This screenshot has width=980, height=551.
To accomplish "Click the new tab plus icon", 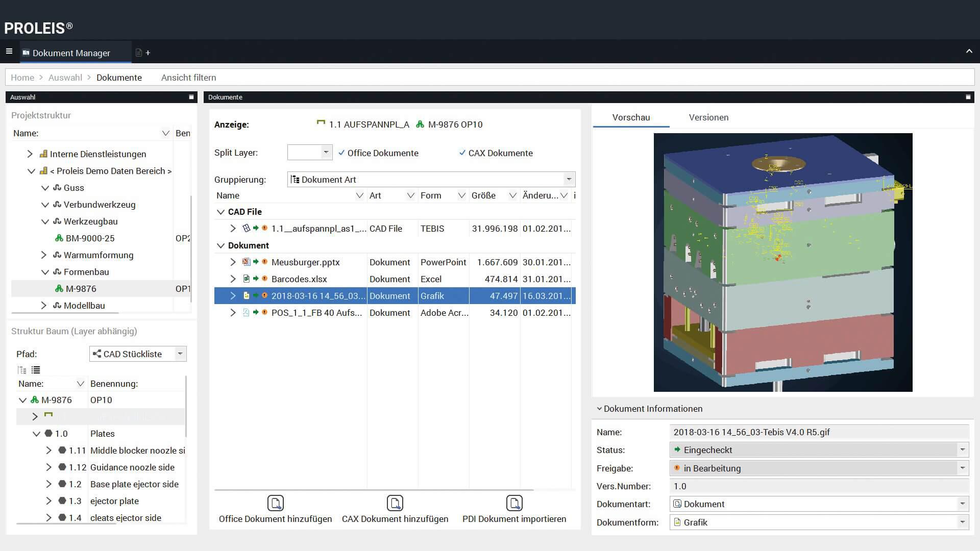I will 148,53.
